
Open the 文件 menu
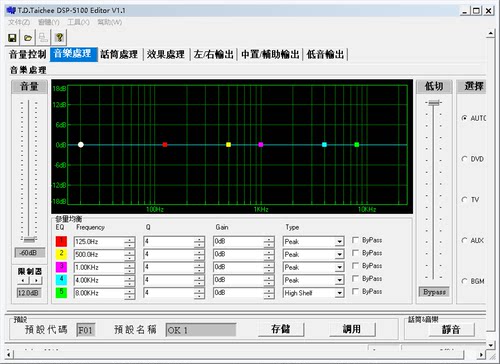click(x=19, y=22)
